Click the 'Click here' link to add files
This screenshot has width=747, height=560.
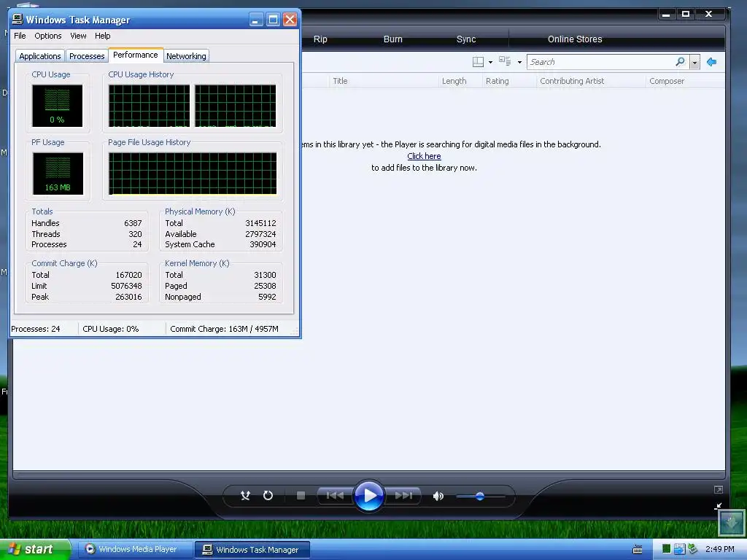pos(424,156)
